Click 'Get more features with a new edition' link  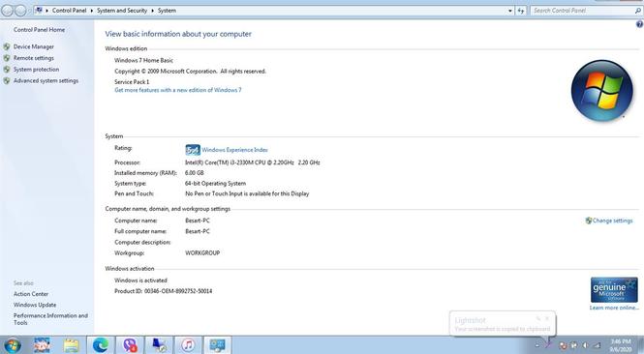(x=178, y=90)
